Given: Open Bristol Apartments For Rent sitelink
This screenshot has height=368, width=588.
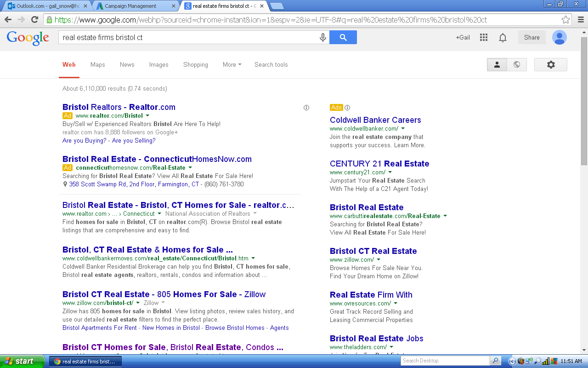Looking at the screenshot, I should pyautogui.click(x=100, y=328).
